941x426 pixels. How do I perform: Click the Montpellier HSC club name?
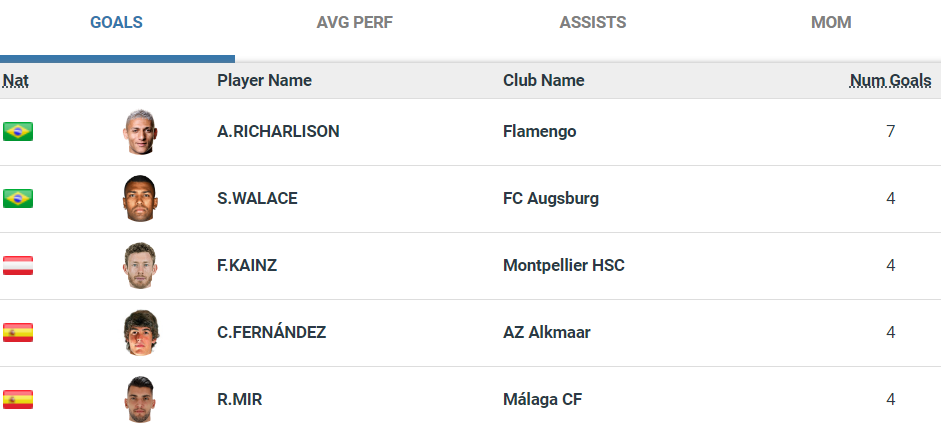click(564, 265)
